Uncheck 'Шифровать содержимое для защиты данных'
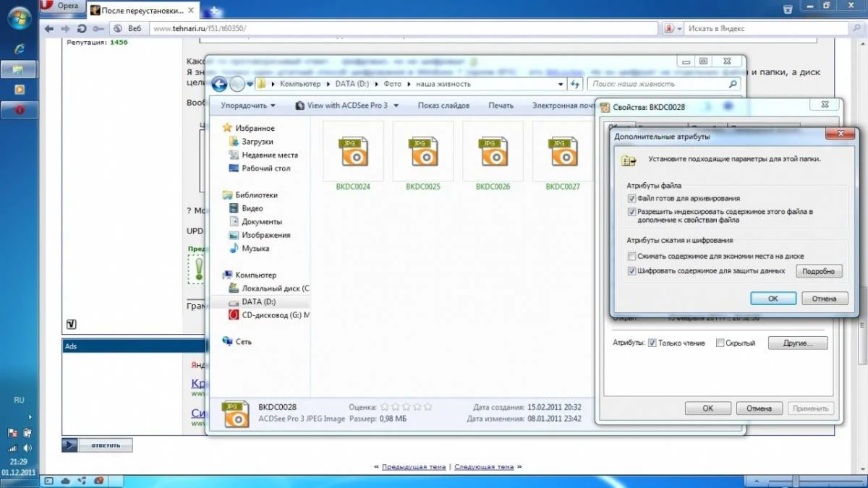 (x=631, y=271)
